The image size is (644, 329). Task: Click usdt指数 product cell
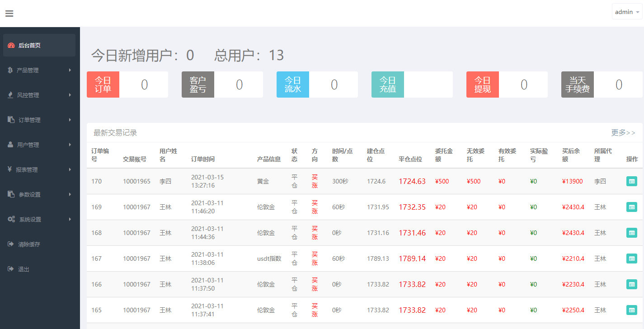pos(269,258)
